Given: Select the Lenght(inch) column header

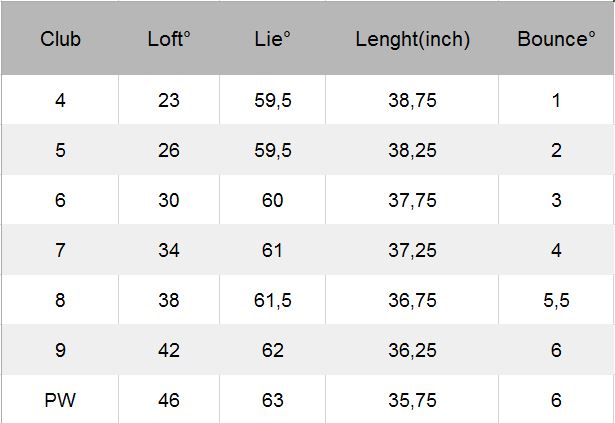Looking at the screenshot, I should pos(412,40).
